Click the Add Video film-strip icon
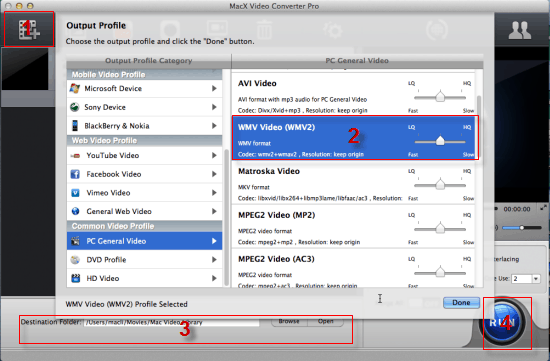Screen dimensions: 550x361 pyautogui.click(x=29, y=29)
